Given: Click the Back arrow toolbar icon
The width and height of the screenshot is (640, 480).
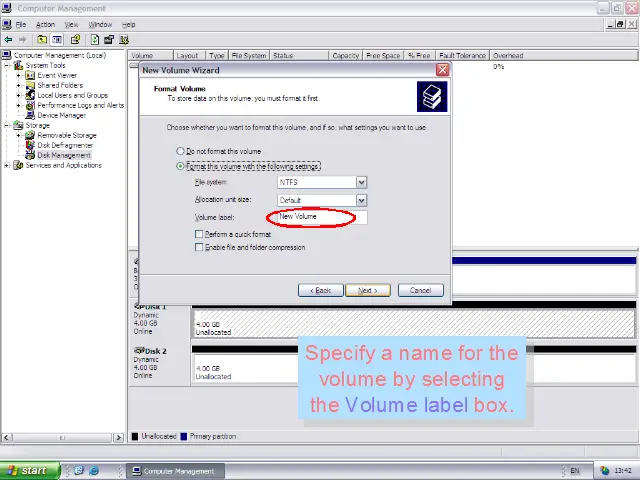Looking at the screenshot, I should pos(8,40).
